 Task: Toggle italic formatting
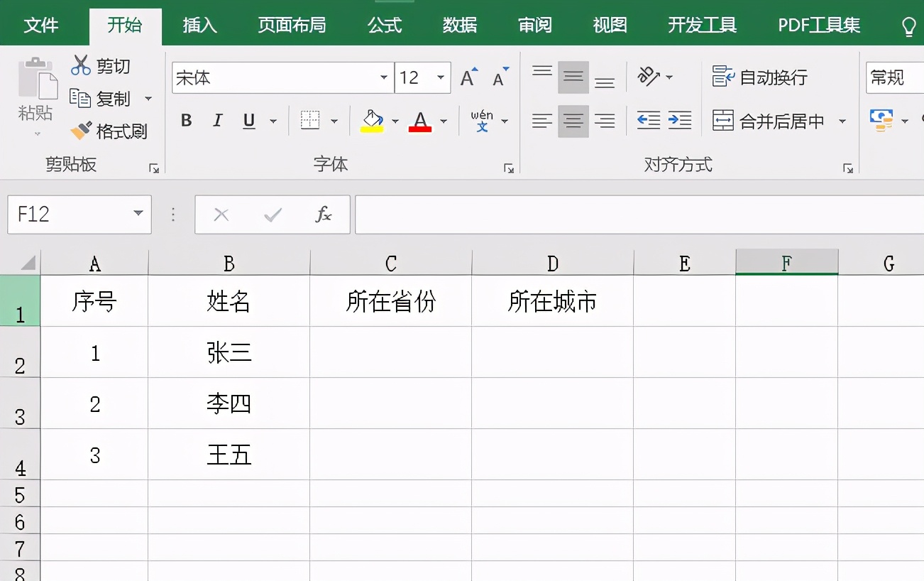[218, 121]
